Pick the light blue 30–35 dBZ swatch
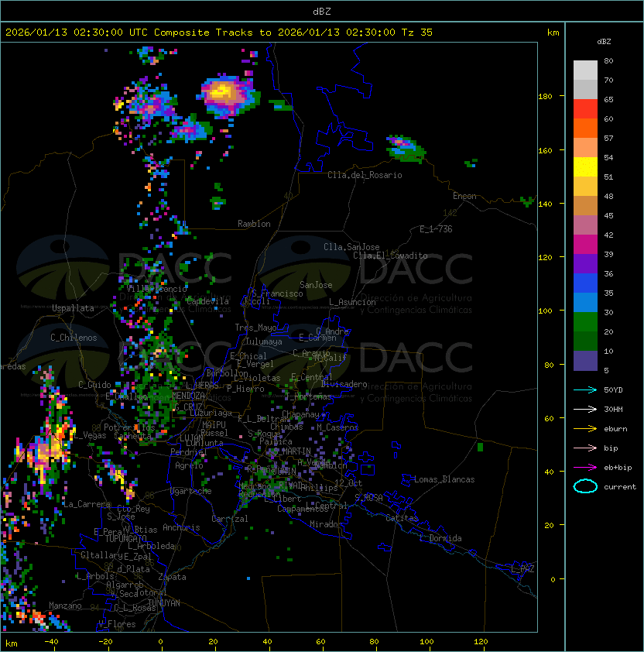 (x=585, y=302)
